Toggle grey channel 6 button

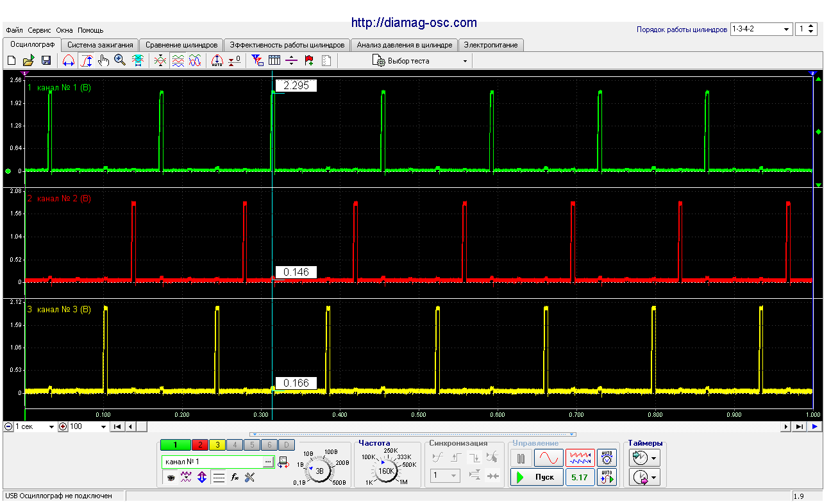pos(269,444)
